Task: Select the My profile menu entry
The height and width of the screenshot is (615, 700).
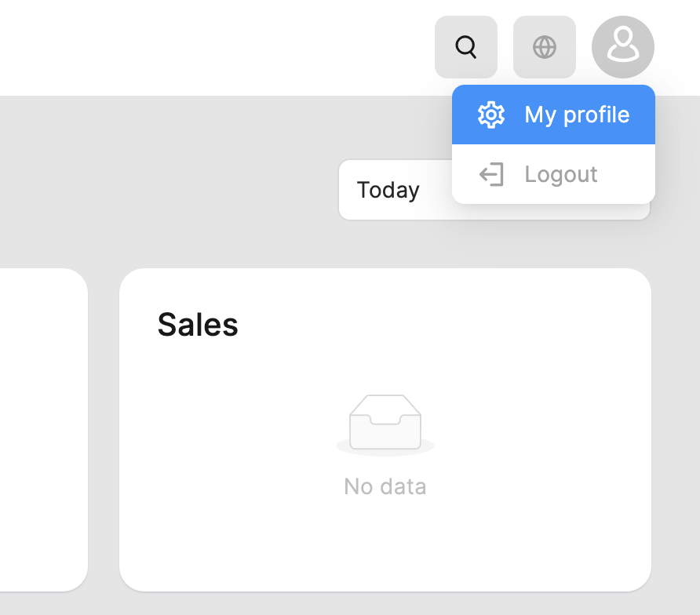Action: click(x=553, y=115)
